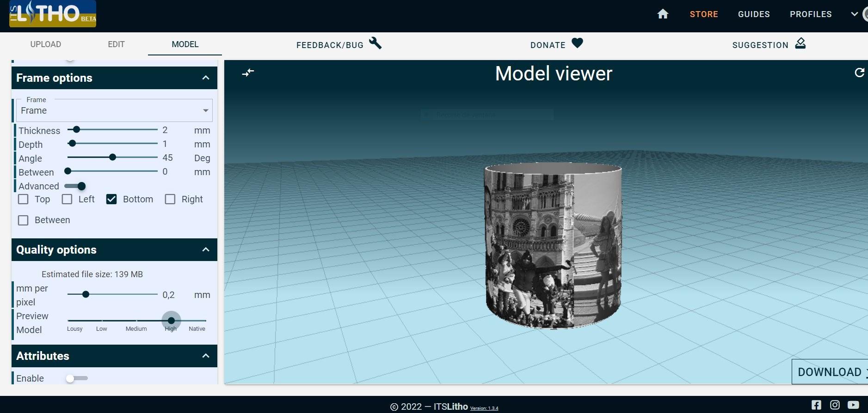
Task: Check the Between frame checkbox
Action: (23, 220)
